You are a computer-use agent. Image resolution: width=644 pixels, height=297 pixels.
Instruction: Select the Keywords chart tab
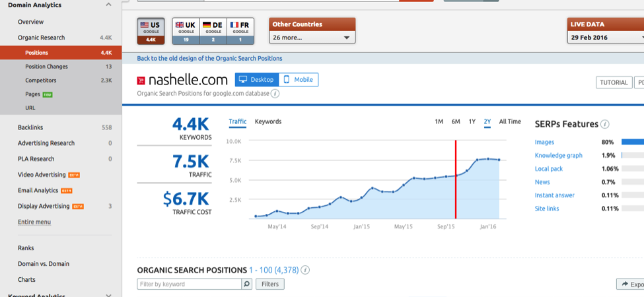(x=268, y=121)
